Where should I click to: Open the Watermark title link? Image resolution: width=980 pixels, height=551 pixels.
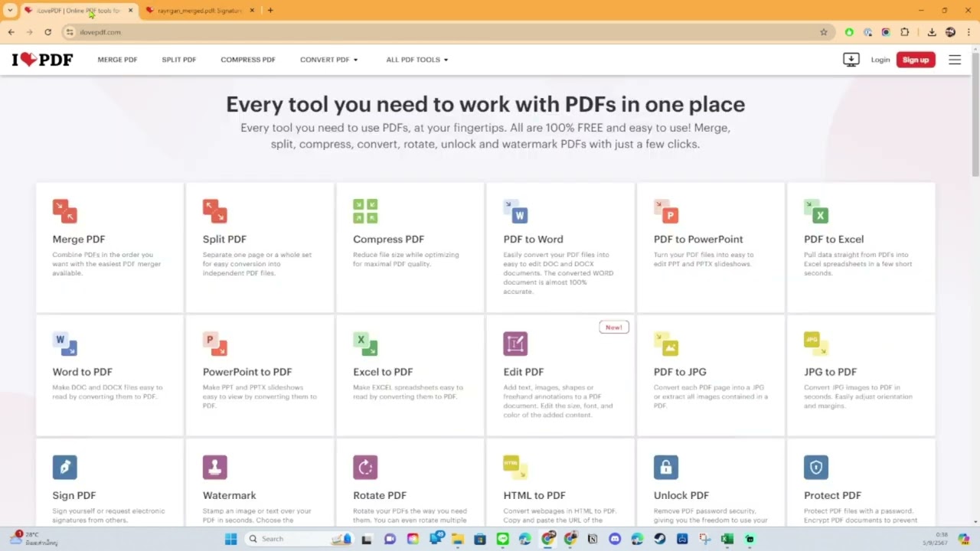tap(229, 495)
